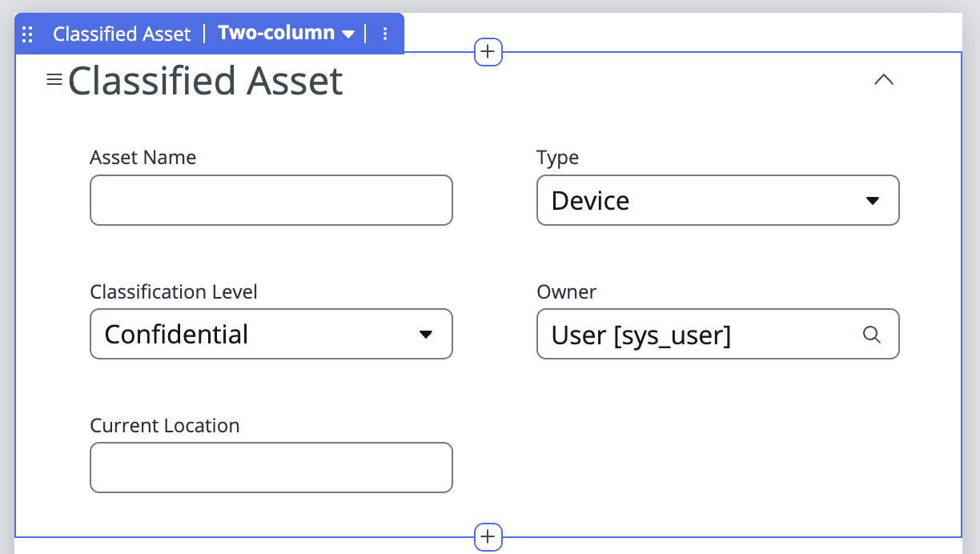The height and width of the screenshot is (554, 980).
Task: Click the Owner field showing User [sys_user]
Action: point(705,334)
